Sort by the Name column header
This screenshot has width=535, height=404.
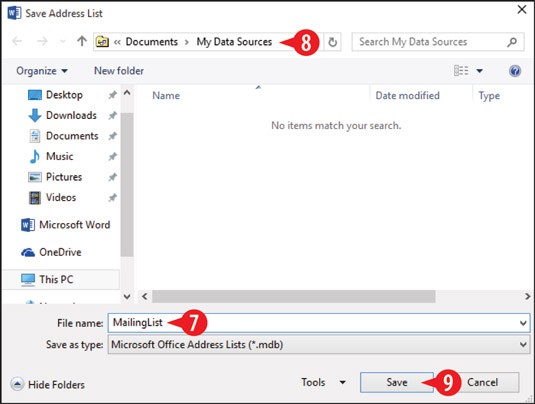click(x=166, y=96)
